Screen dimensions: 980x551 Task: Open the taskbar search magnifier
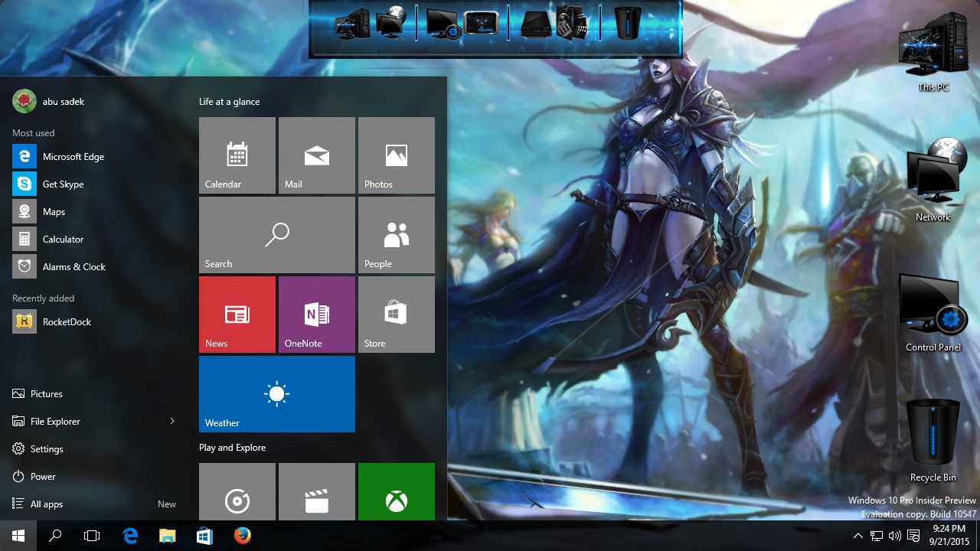[55, 536]
